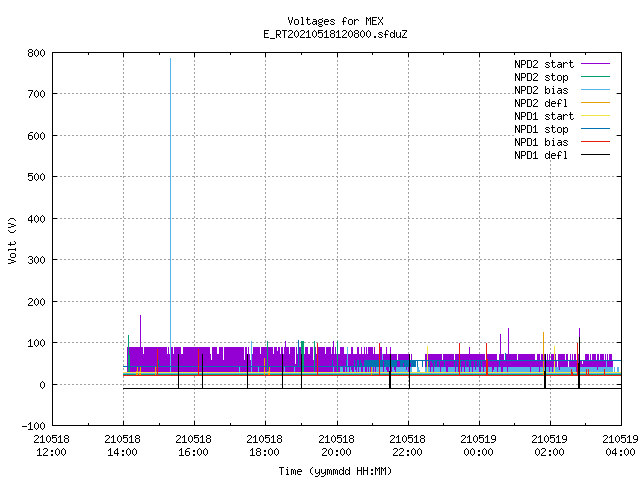Click the Volt (V) y-axis label
The image size is (640, 480).
[12, 240]
